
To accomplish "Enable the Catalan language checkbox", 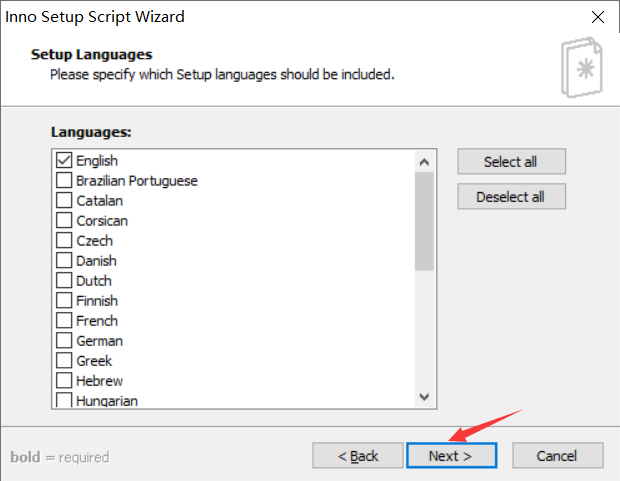I will click(64, 200).
